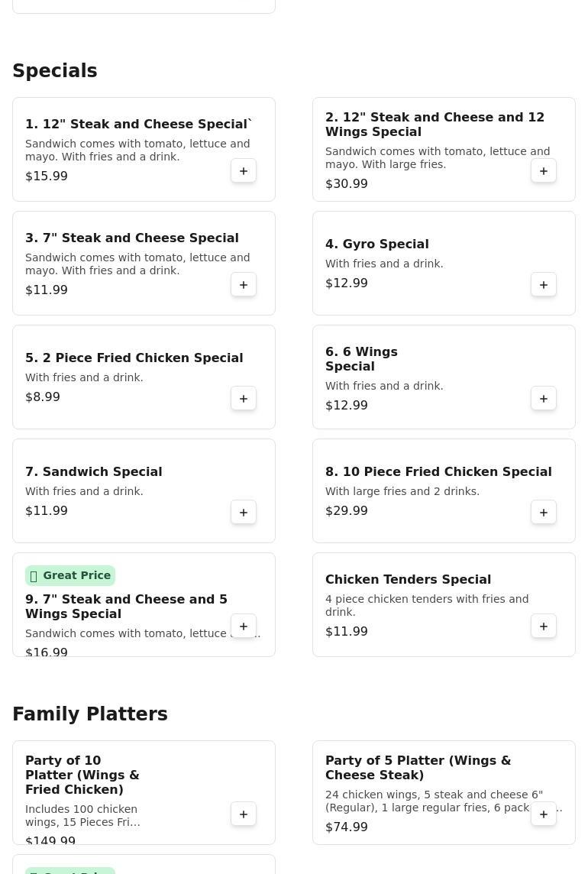
Task: Add 10 Piece Fried Chicken Special
Action: tap(544, 513)
